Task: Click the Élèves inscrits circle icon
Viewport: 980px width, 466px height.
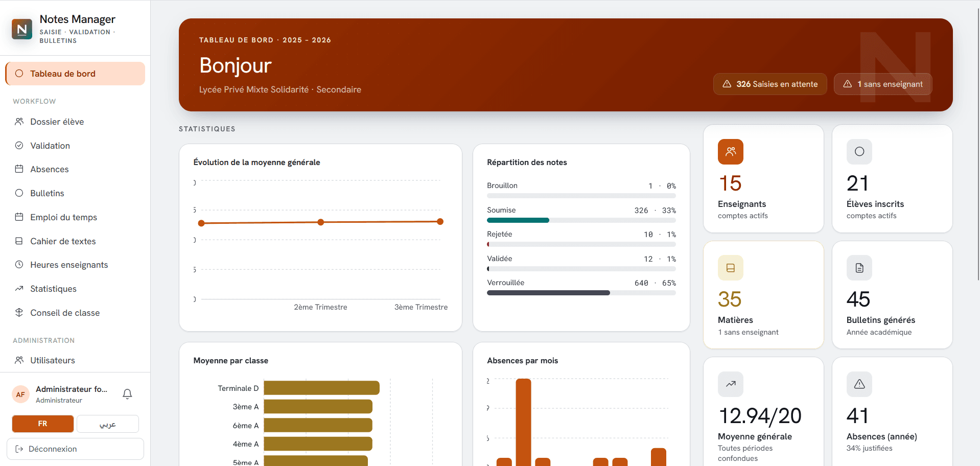Action: coord(859,152)
